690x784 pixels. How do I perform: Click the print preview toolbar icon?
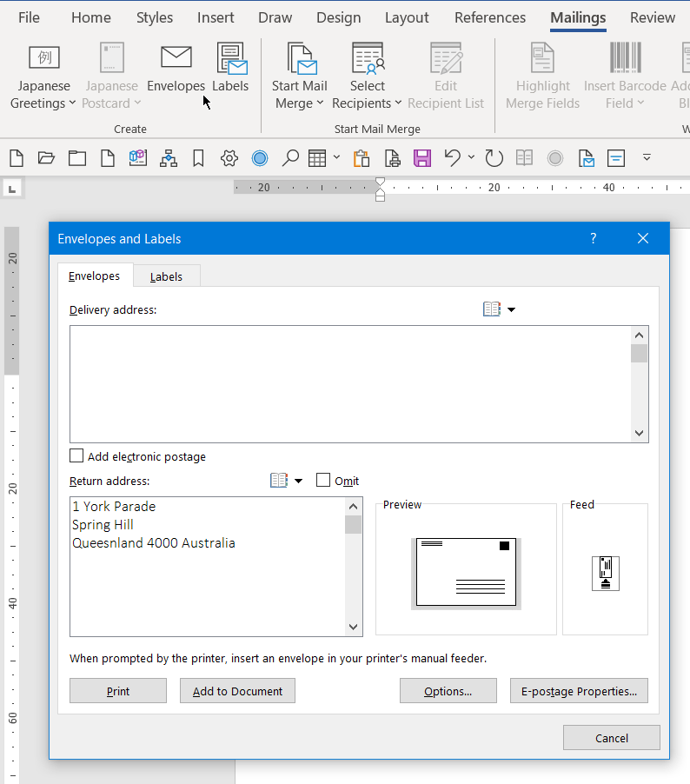click(x=392, y=158)
